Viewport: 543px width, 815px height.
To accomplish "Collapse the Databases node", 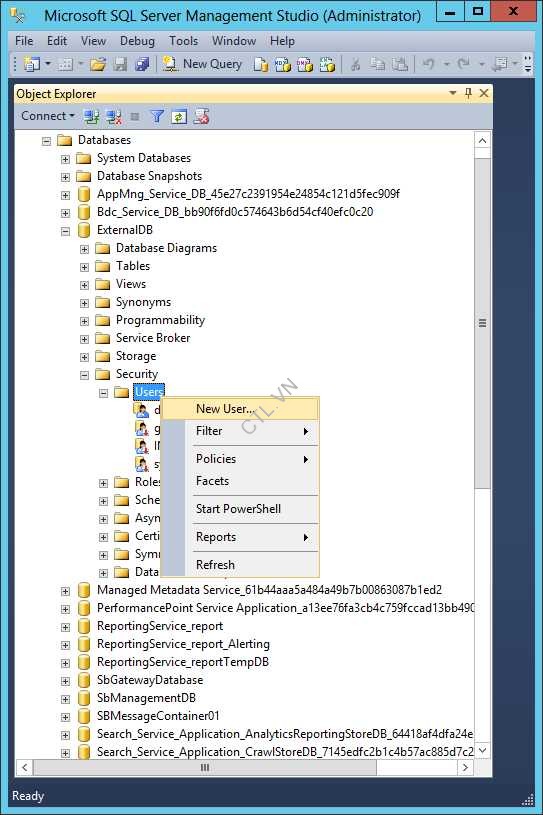I will 46,141.
